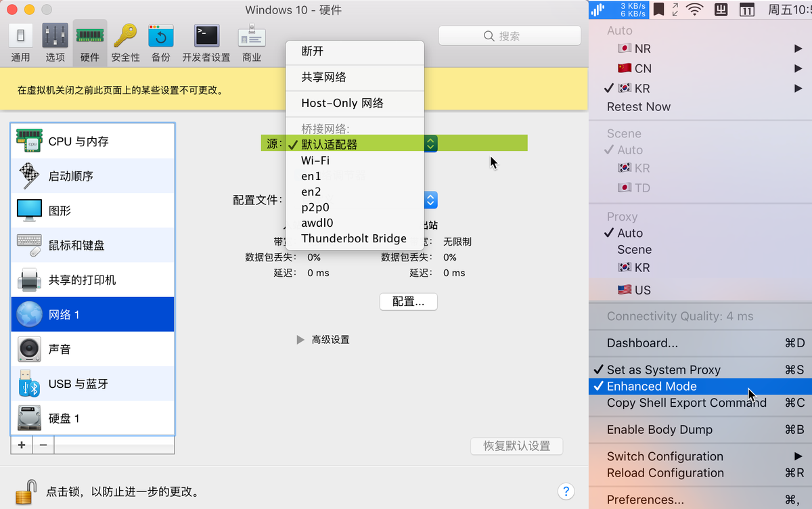812x509 pixels.
Task: Select 默认适配器 default adapter
Action: pos(355,144)
